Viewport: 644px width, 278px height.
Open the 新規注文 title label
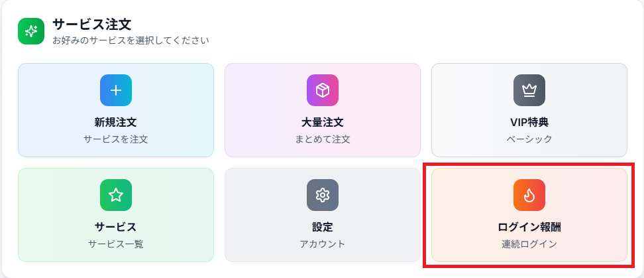[x=116, y=123]
